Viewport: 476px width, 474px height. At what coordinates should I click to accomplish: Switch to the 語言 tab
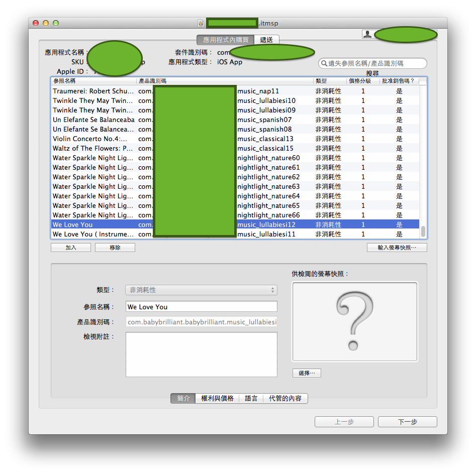(x=251, y=398)
